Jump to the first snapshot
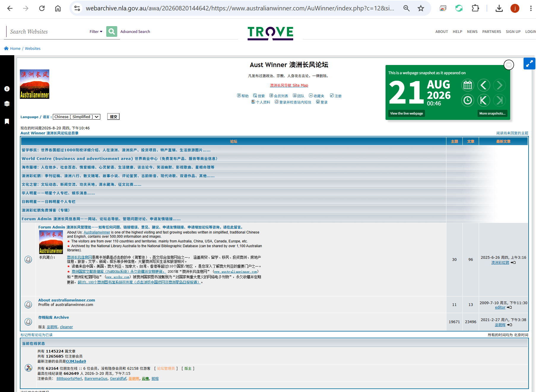This screenshot has height=392, width=536. (484, 100)
